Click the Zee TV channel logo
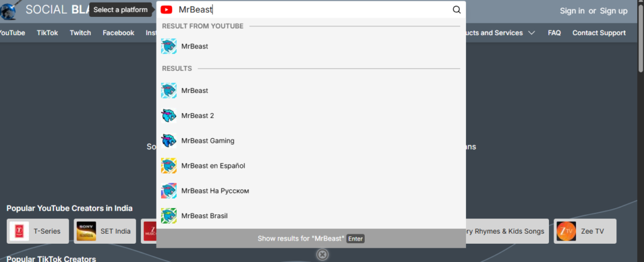Image resolution: width=644 pixels, height=262 pixels. [x=566, y=231]
